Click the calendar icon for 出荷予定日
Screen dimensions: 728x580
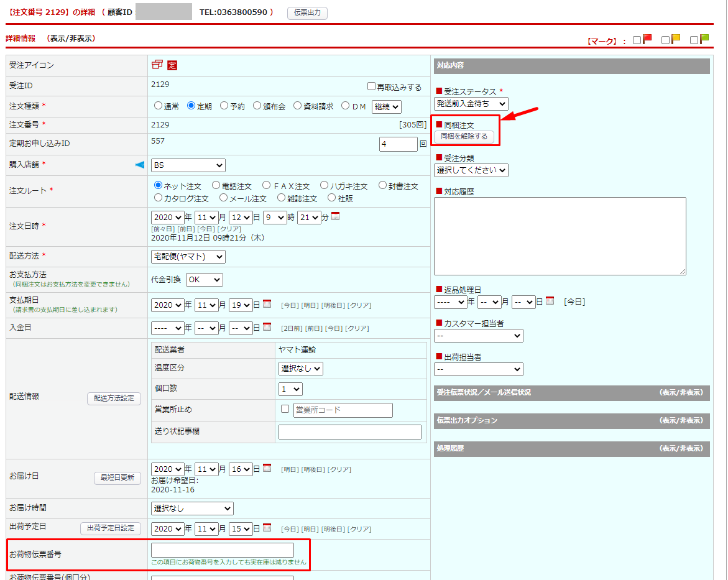pyautogui.click(x=267, y=528)
